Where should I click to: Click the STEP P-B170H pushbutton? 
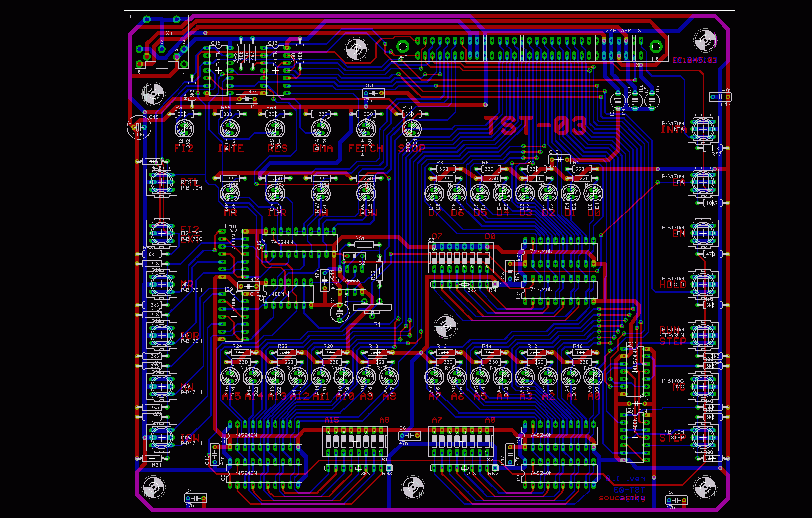coord(703,437)
